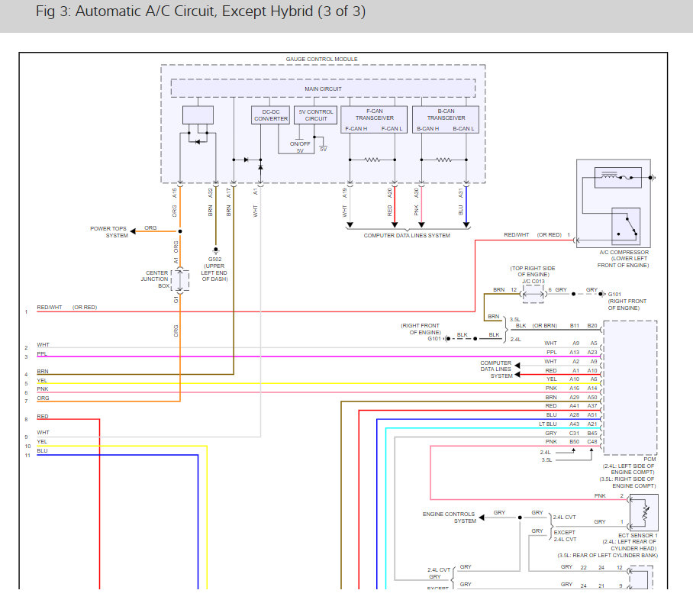Click 'RED/WHT (OR RED)' label on wire 1

[x=66, y=307]
